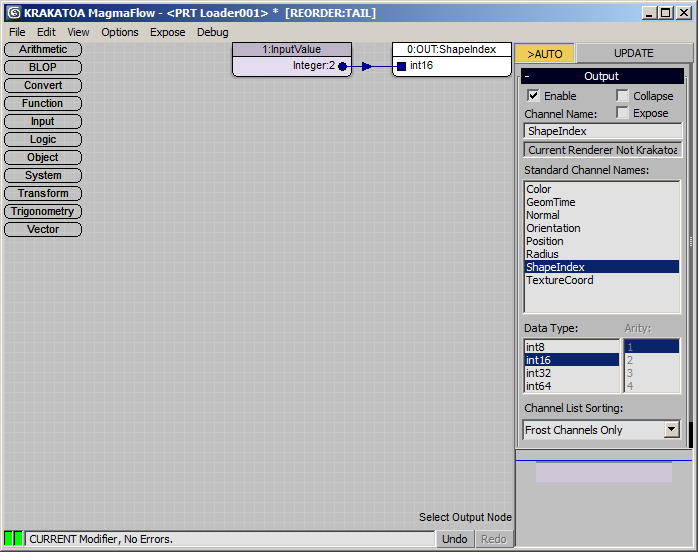The width and height of the screenshot is (698, 552).
Task: Click the status message CURRENT Modifier, No Errors
Action: [230, 539]
